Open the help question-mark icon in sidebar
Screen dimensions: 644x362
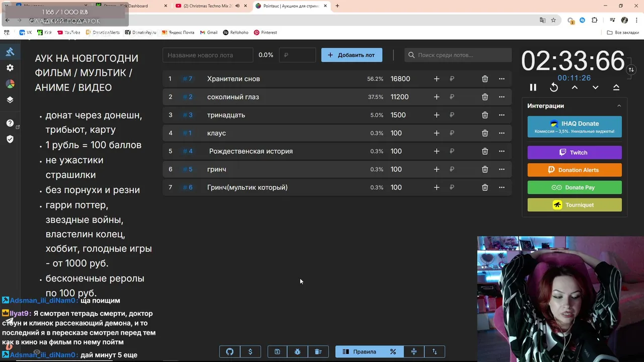click(x=10, y=123)
